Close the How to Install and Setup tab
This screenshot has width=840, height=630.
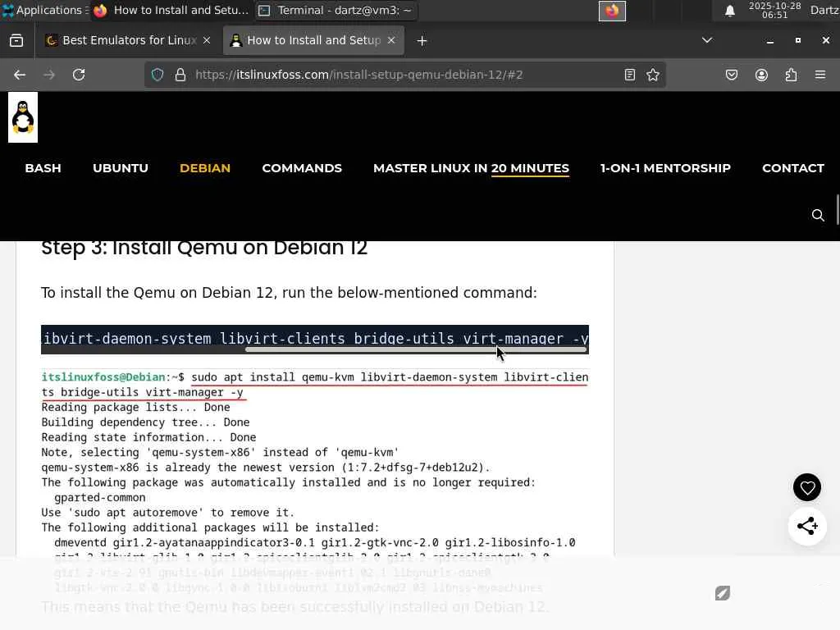[x=391, y=41]
